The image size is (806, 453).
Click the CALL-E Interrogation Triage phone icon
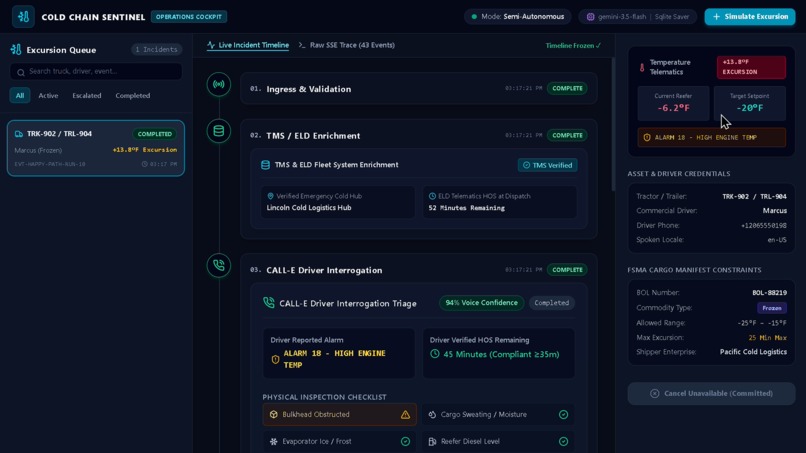click(269, 302)
